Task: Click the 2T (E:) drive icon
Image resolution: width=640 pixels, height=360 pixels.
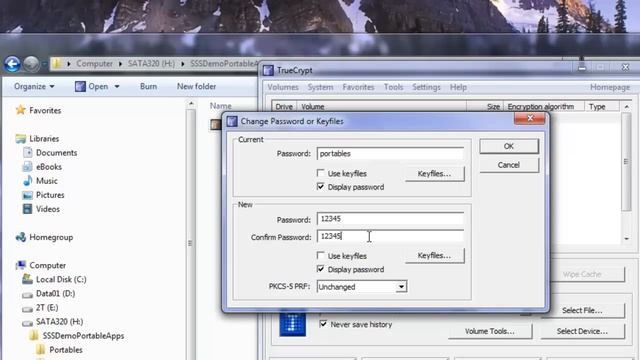Action: coord(27,308)
